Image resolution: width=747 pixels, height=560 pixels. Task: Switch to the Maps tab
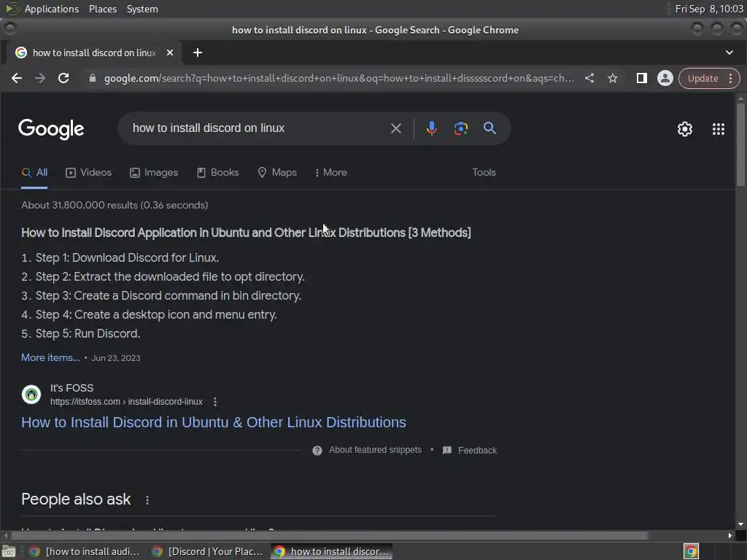click(277, 172)
